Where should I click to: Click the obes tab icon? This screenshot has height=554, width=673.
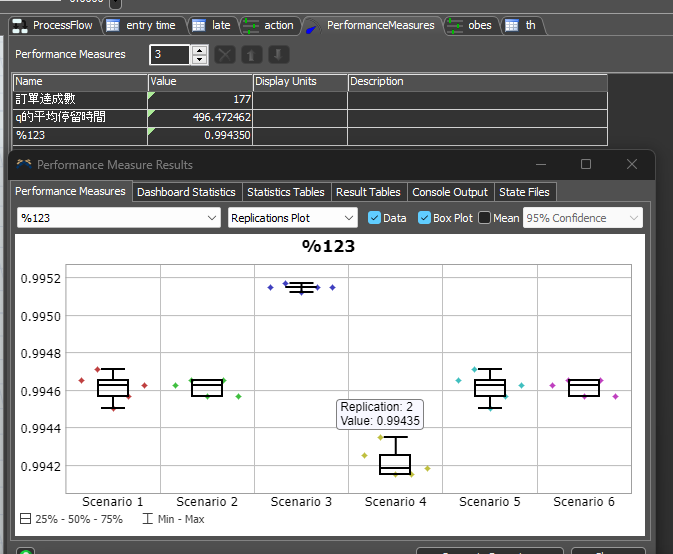(x=455, y=25)
